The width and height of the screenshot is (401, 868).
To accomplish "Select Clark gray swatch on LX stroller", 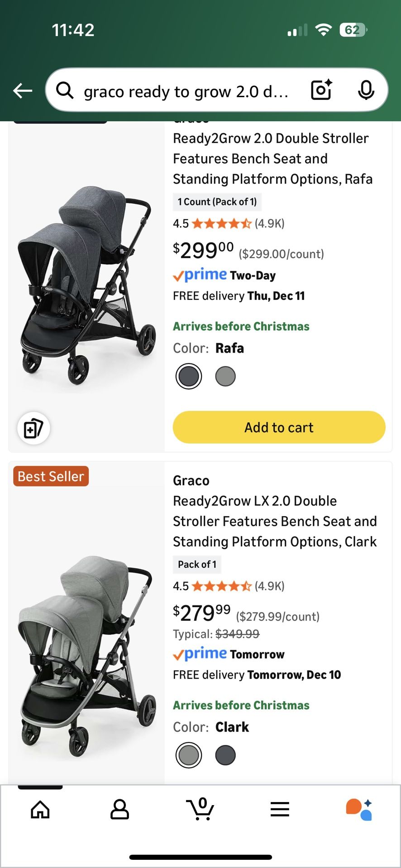I will click(189, 755).
